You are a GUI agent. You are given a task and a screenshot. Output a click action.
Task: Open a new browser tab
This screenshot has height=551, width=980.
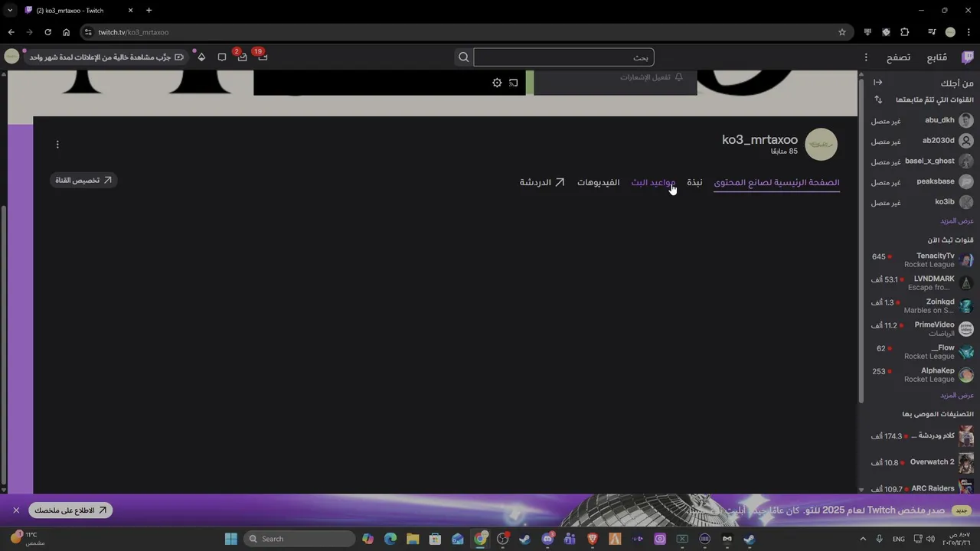coord(149,10)
